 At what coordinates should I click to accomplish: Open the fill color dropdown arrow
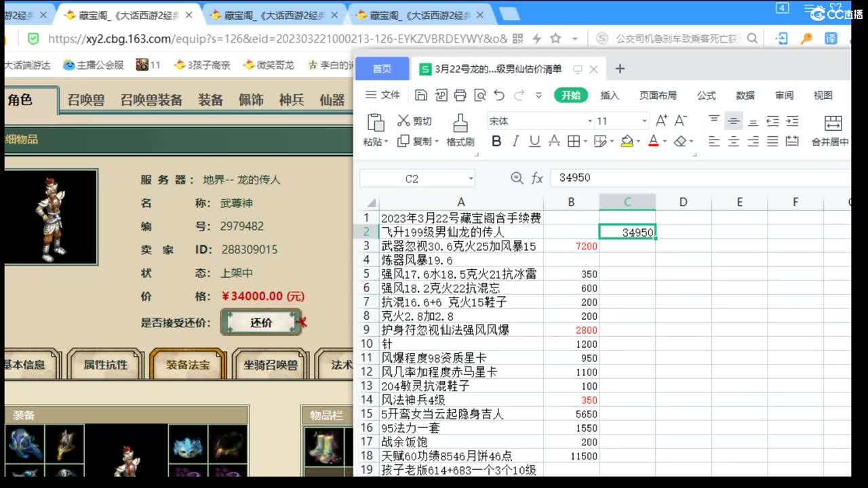[639, 142]
